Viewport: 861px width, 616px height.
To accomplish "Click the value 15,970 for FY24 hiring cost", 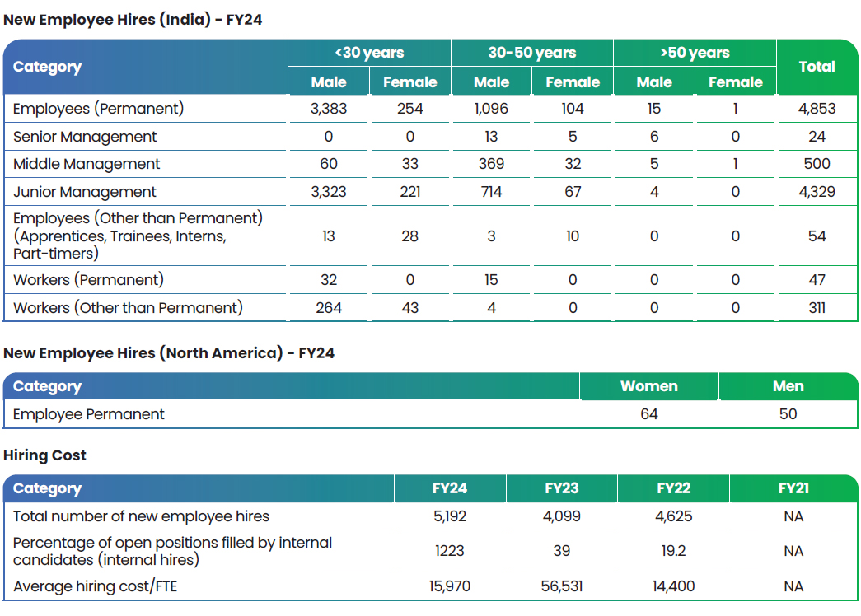I will [x=450, y=587].
